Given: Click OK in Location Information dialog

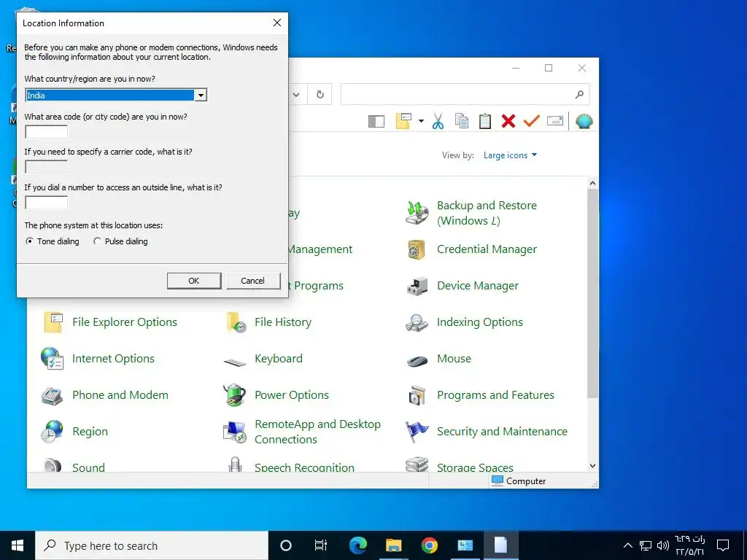Looking at the screenshot, I should (194, 281).
